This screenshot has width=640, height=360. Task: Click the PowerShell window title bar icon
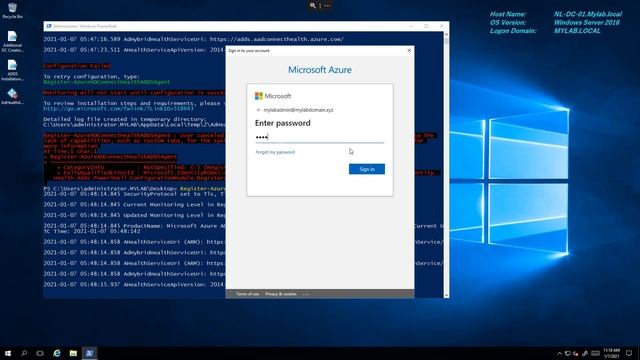coord(49,26)
